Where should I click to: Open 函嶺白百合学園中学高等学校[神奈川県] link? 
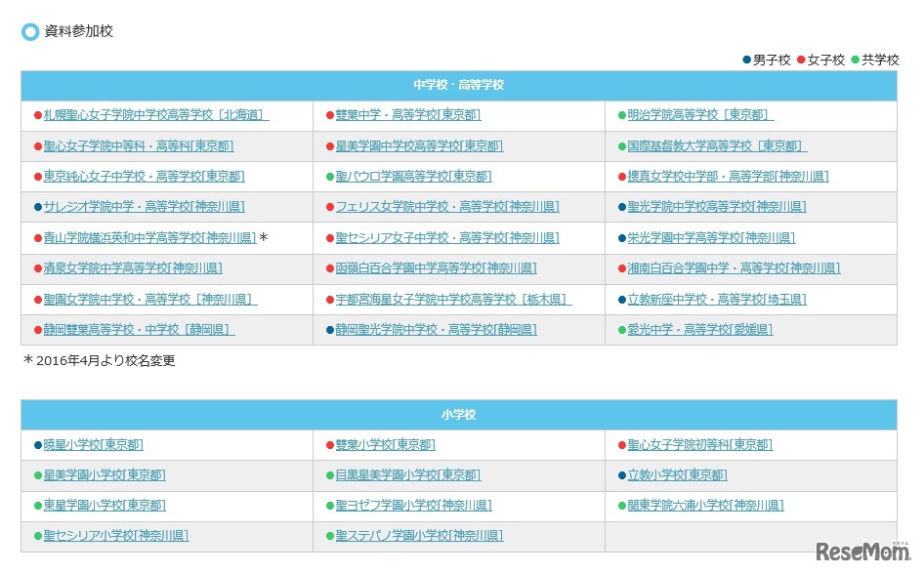(437, 268)
